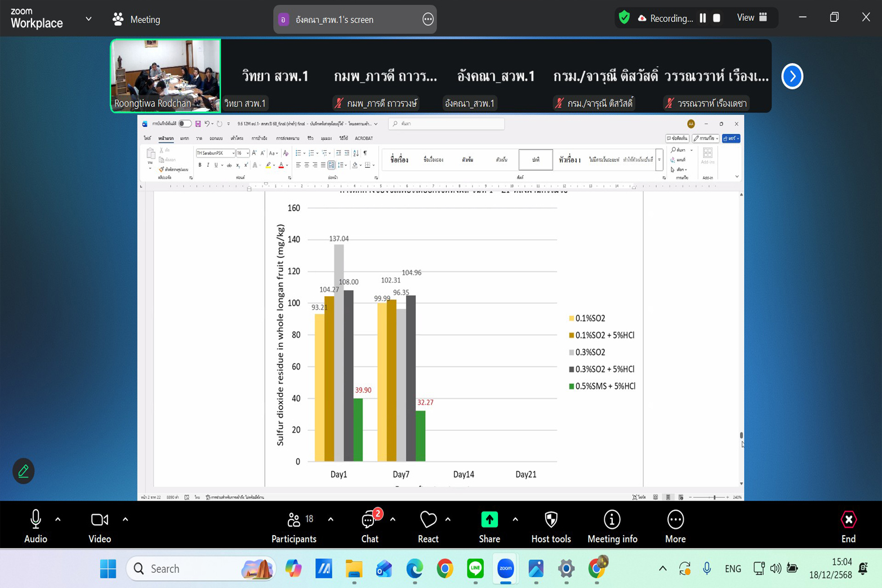Expand video options arrow
The width and height of the screenshot is (882, 588).
click(125, 519)
